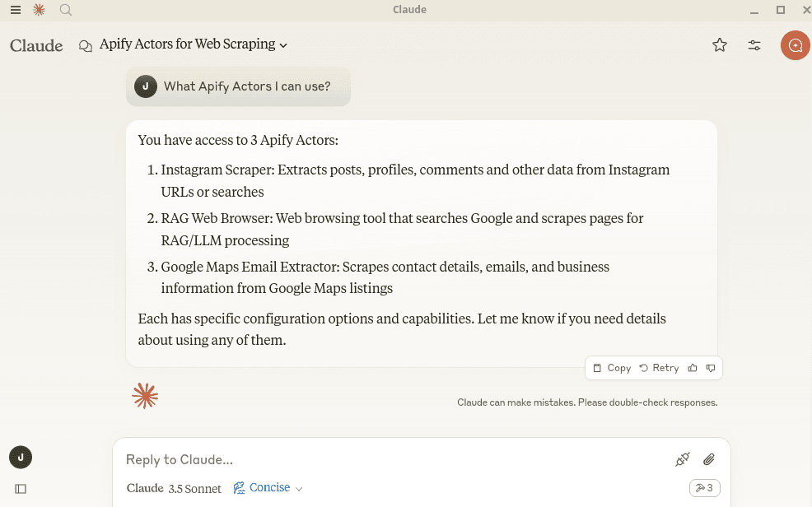Close the Claude window
Screen dimensions: 812x507
point(806,10)
